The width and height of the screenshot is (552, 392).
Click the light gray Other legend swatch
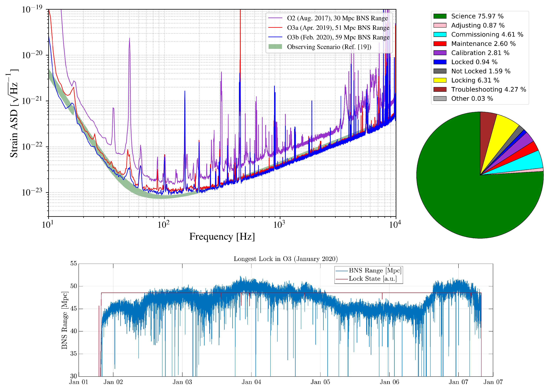[440, 99]
